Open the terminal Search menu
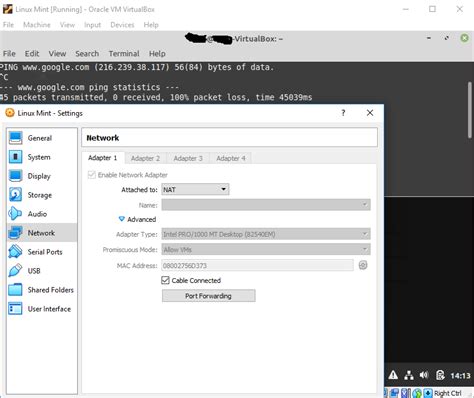 (87, 53)
